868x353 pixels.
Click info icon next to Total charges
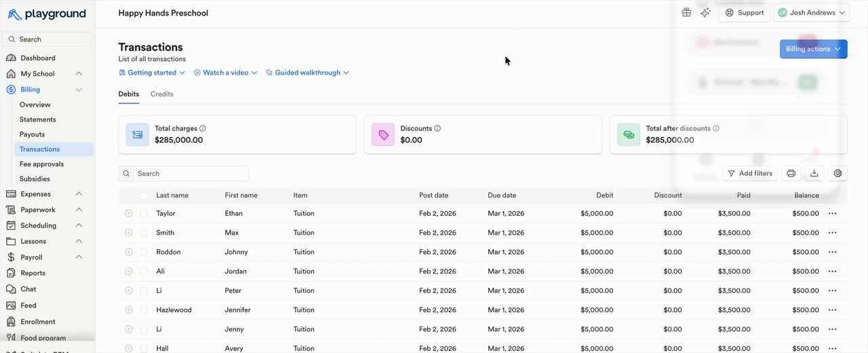click(x=203, y=128)
